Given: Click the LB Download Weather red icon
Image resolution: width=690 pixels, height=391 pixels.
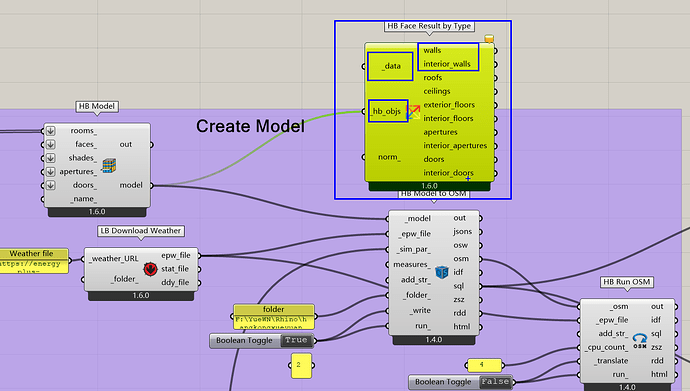Looking at the screenshot, I should [x=150, y=269].
